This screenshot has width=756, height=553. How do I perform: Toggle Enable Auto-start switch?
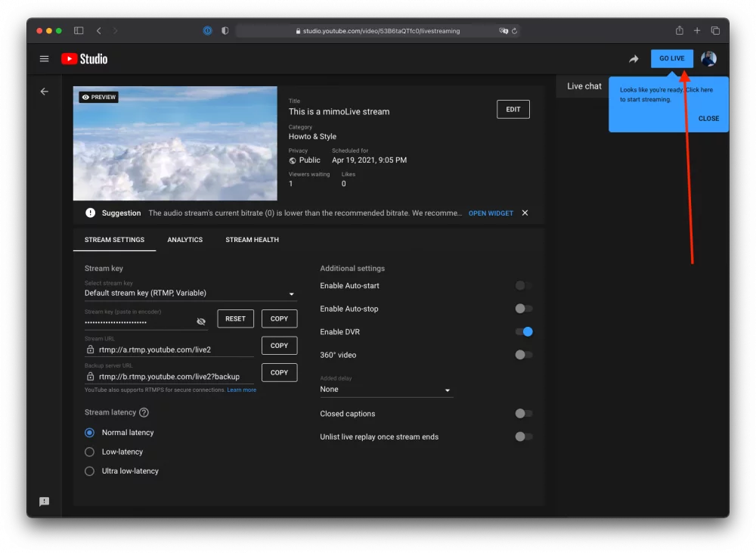[524, 286]
